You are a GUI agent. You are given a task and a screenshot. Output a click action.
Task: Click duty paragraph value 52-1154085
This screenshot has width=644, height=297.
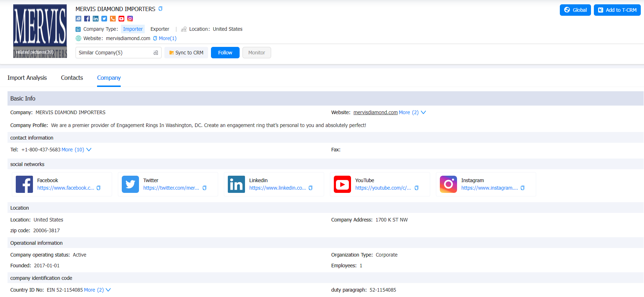[383, 290]
